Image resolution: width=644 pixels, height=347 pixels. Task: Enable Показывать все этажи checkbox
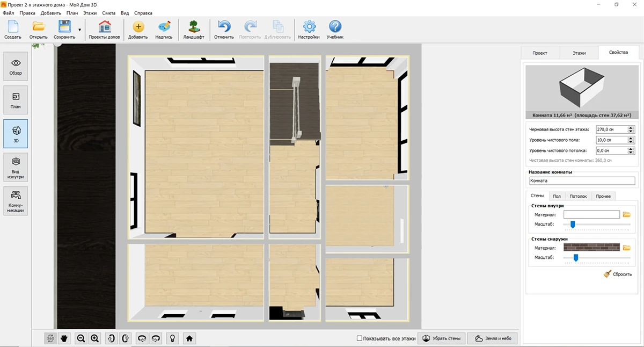[360, 338]
